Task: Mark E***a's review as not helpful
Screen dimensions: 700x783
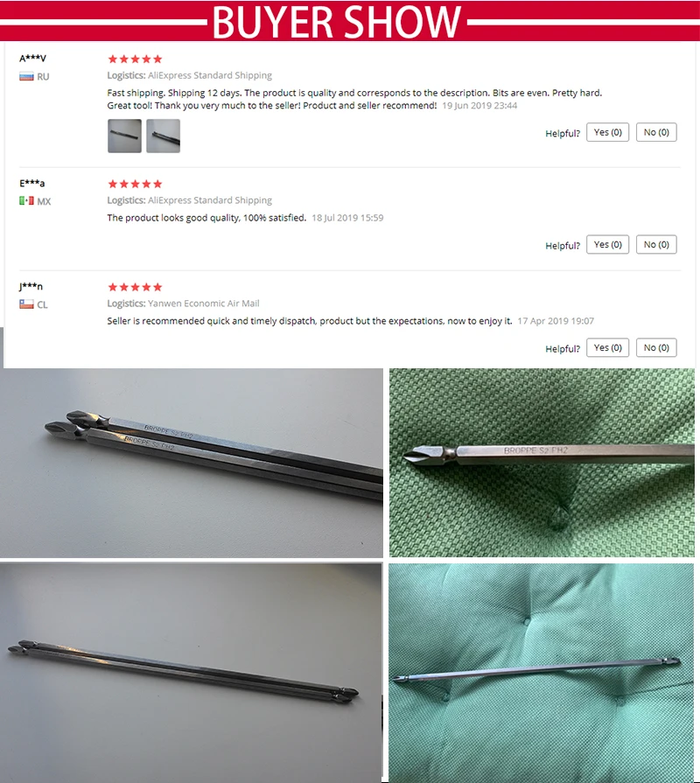Action: click(x=656, y=245)
